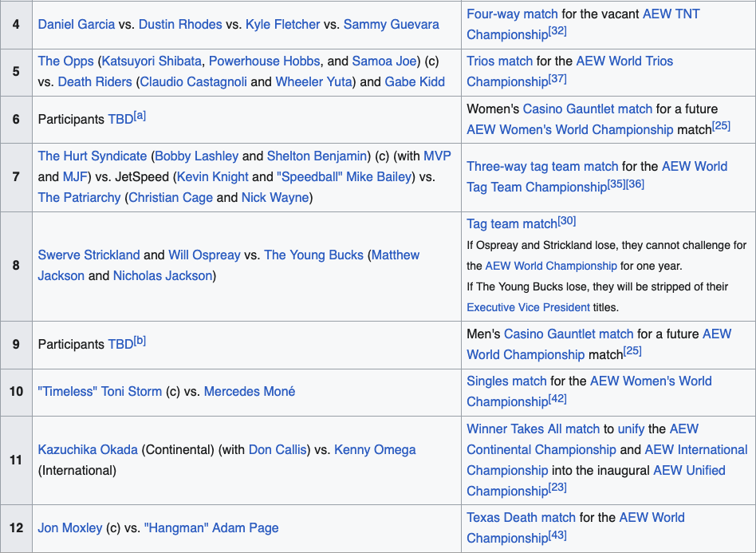This screenshot has width=756, height=553.
Task: Click the Bobby Lashley link
Action: [197, 156]
